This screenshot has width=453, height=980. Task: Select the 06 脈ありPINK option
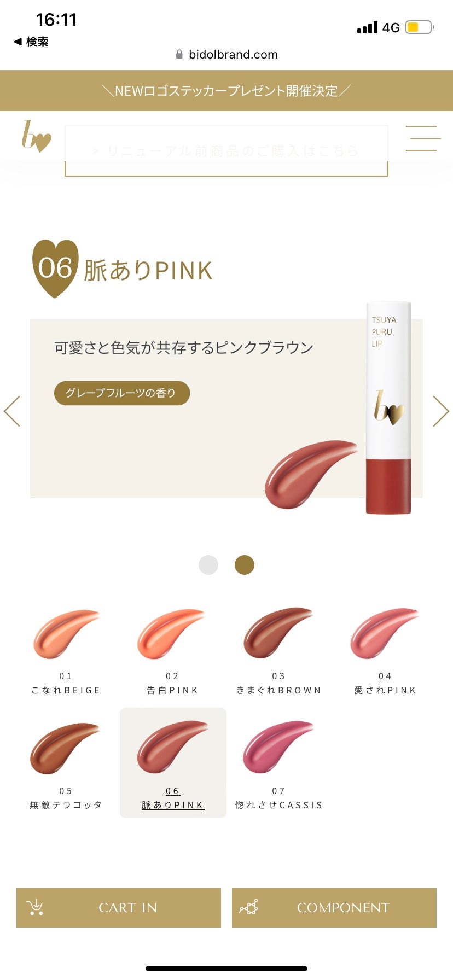coord(173,763)
